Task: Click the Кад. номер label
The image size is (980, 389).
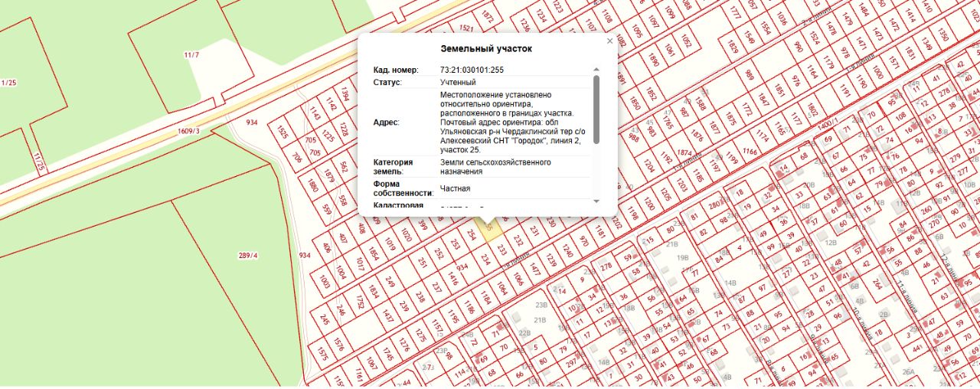Action: pos(396,70)
